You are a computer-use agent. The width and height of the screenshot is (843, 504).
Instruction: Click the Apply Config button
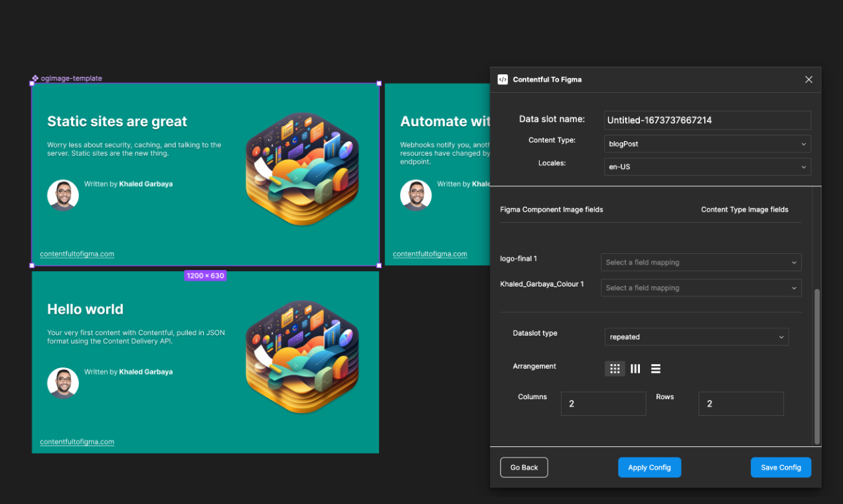coord(649,468)
